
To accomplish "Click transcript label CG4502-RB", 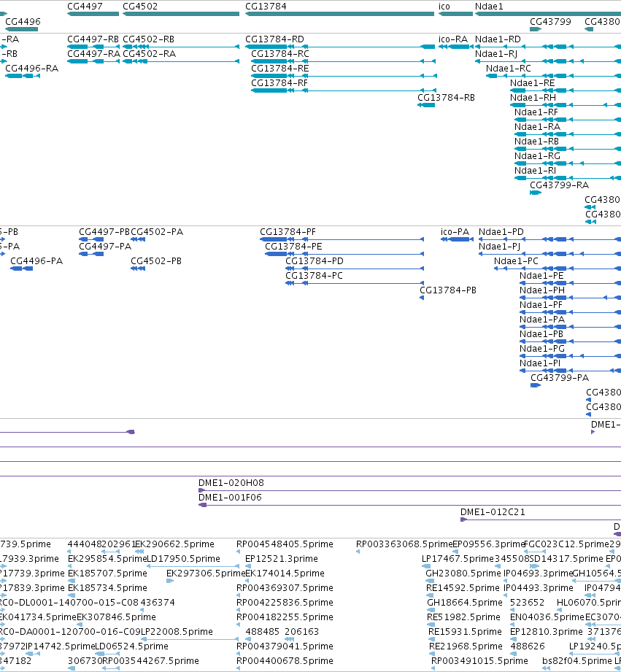I will tap(148, 39).
